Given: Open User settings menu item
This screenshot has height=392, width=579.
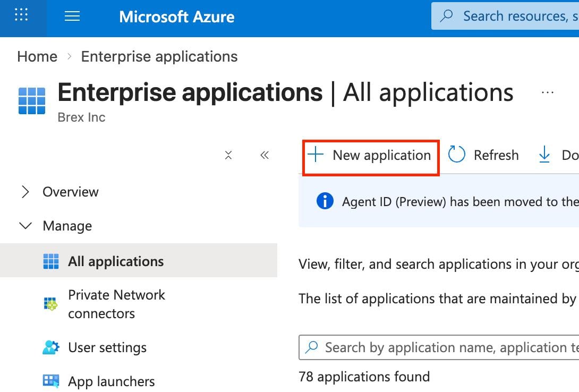Looking at the screenshot, I should [x=107, y=348].
